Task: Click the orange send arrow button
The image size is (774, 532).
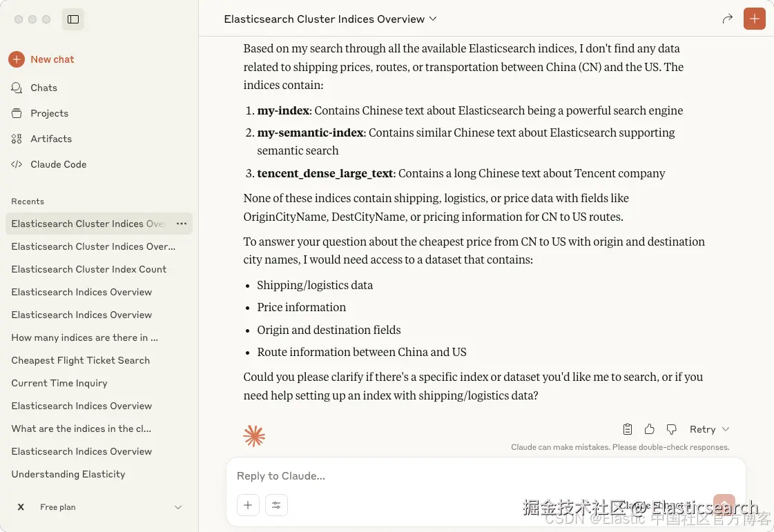Action: [724, 505]
